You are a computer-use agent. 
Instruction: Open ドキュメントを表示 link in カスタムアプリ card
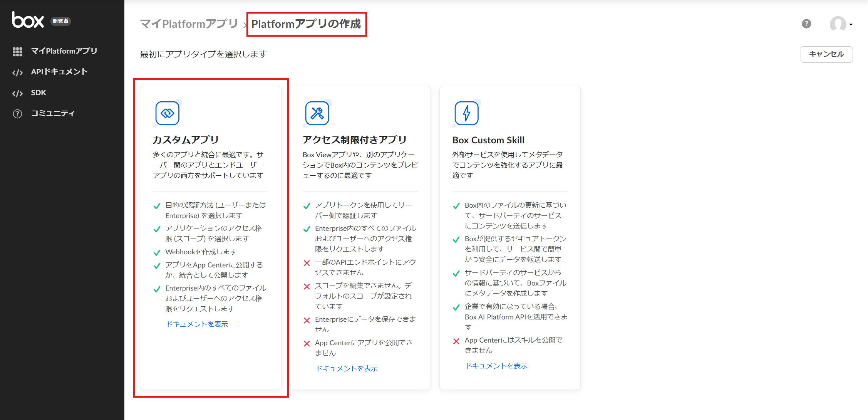click(197, 324)
